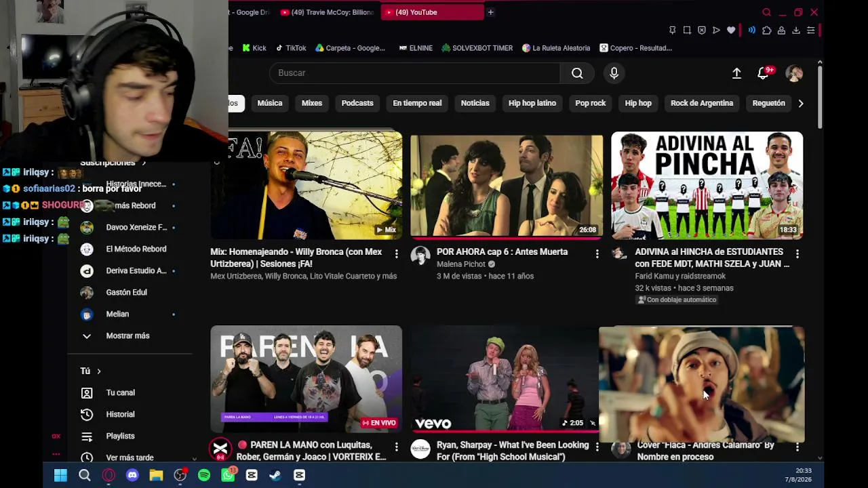Filter by Hip hop latino chip

click(532, 103)
